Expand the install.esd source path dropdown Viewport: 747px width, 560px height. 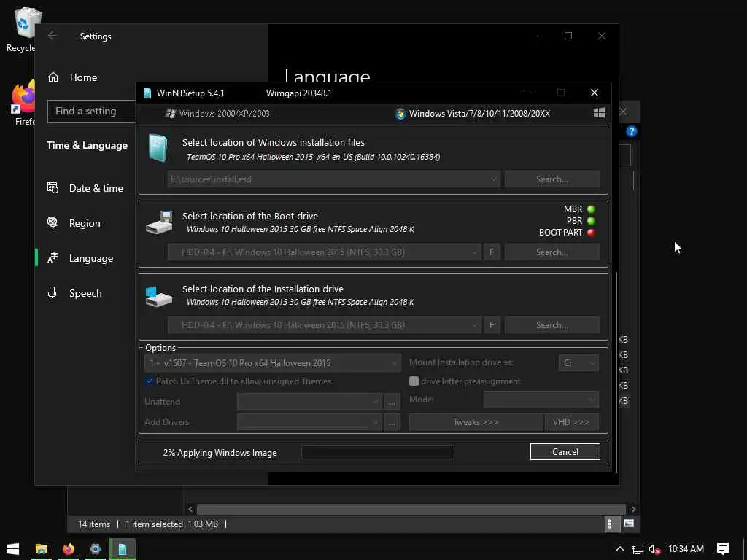tap(494, 179)
